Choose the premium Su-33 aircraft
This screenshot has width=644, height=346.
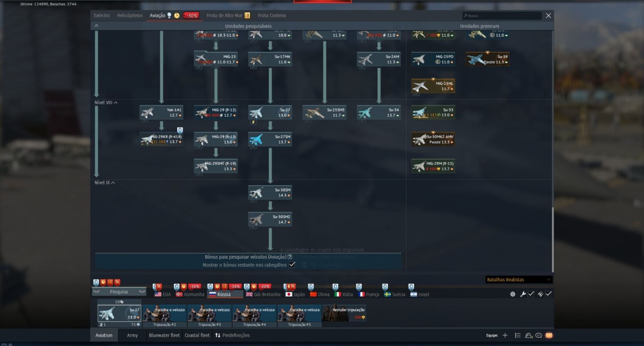(433, 112)
